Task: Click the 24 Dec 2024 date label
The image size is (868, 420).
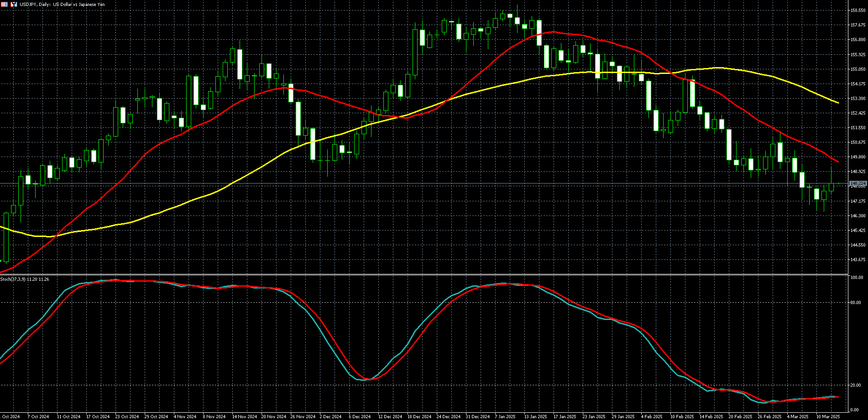Action: click(448, 416)
